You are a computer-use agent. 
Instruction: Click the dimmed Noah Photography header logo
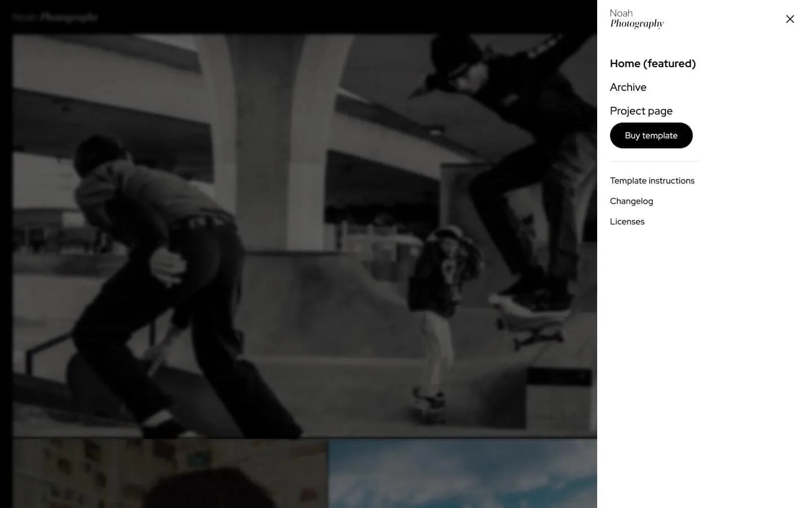pos(55,17)
